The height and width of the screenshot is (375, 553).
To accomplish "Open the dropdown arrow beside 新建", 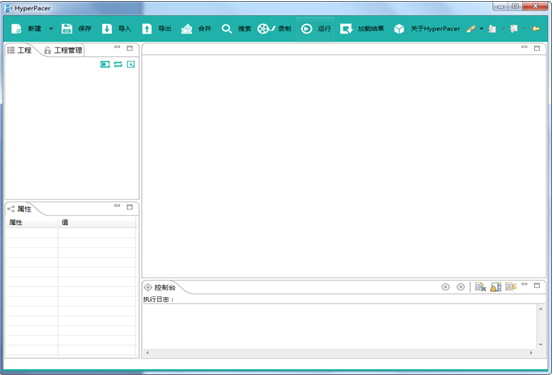I will tap(51, 29).
